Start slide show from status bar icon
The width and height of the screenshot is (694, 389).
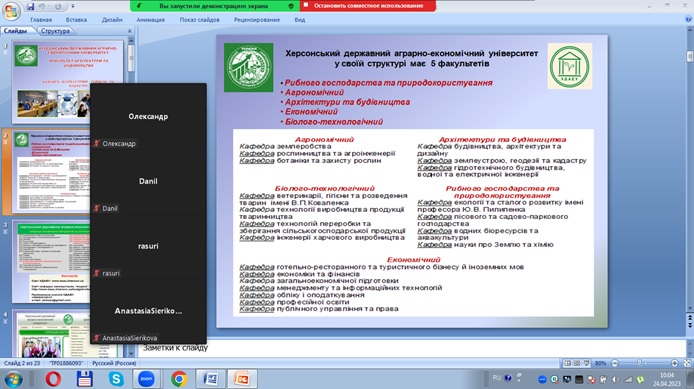coord(586,363)
